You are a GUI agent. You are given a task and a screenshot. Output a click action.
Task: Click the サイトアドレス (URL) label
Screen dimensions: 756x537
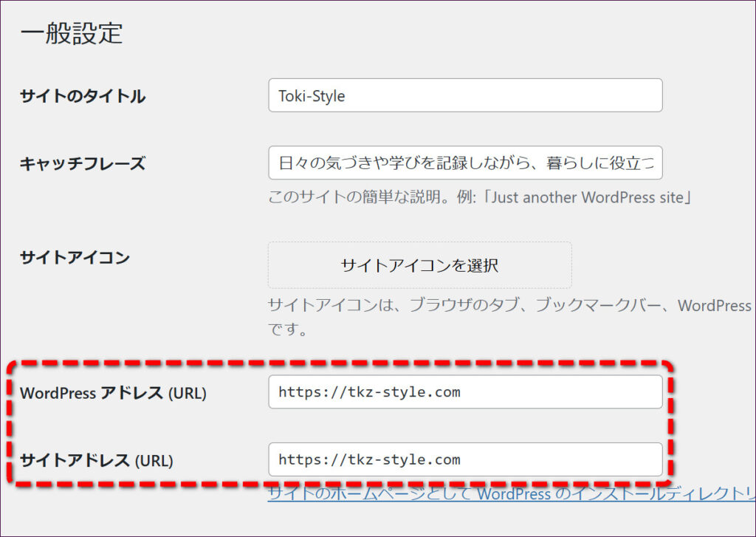(x=96, y=460)
